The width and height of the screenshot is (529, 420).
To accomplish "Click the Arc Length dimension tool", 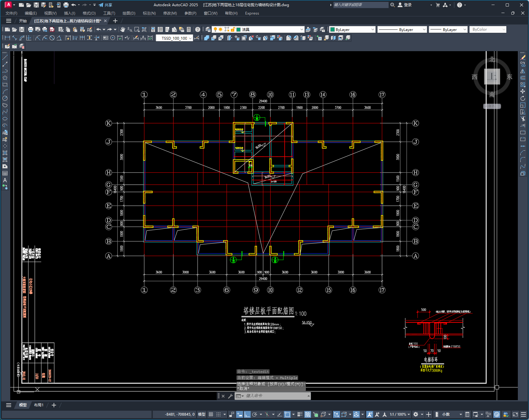I will (x=22, y=38).
